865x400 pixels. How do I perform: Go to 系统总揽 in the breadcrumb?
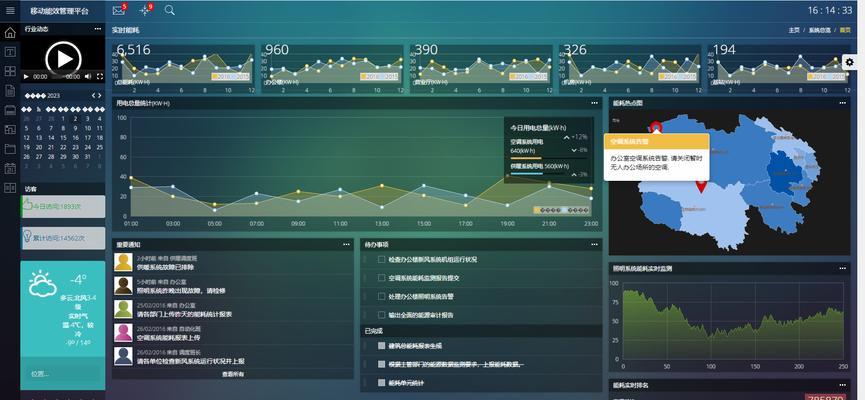click(x=820, y=30)
